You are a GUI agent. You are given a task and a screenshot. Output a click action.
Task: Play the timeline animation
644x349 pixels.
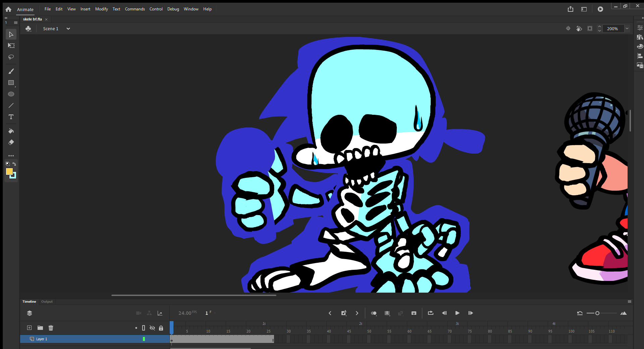(x=457, y=313)
